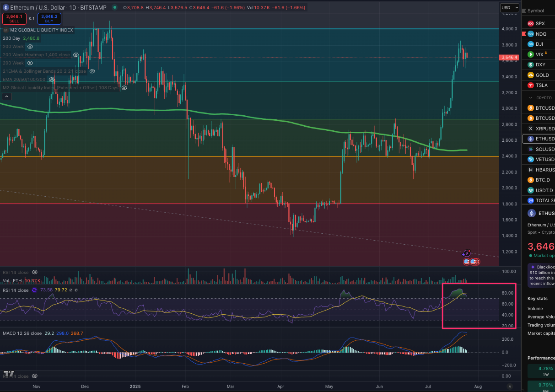Click the 0.1 spread value
This screenshot has height=392, width=555.
coord(32,18)
